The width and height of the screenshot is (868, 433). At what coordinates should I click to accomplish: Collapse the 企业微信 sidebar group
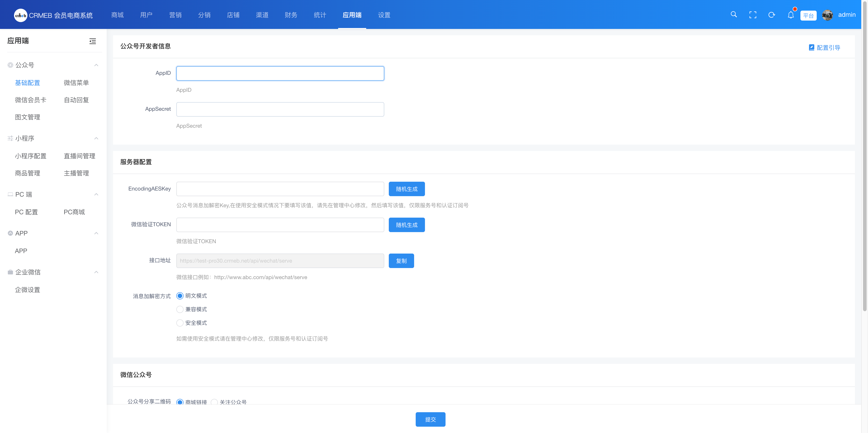click(96, 272)
